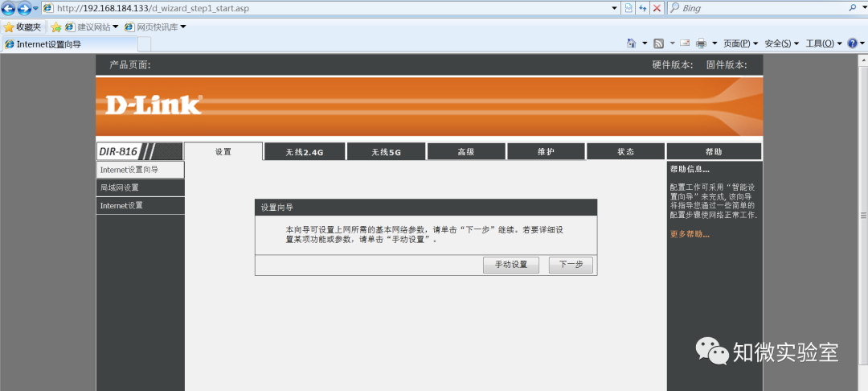Switch to the 无线5G tab

(x=386, y=152)
